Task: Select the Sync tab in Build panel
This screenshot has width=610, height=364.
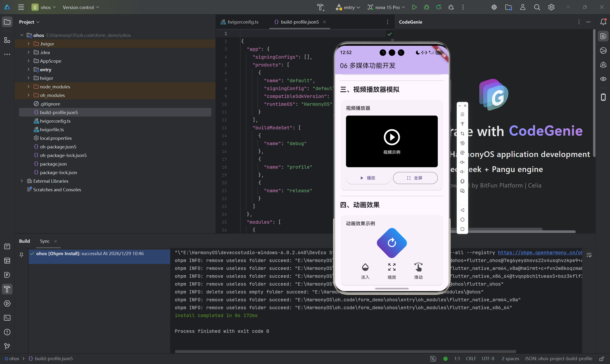Action: click(x=45, y=241)
